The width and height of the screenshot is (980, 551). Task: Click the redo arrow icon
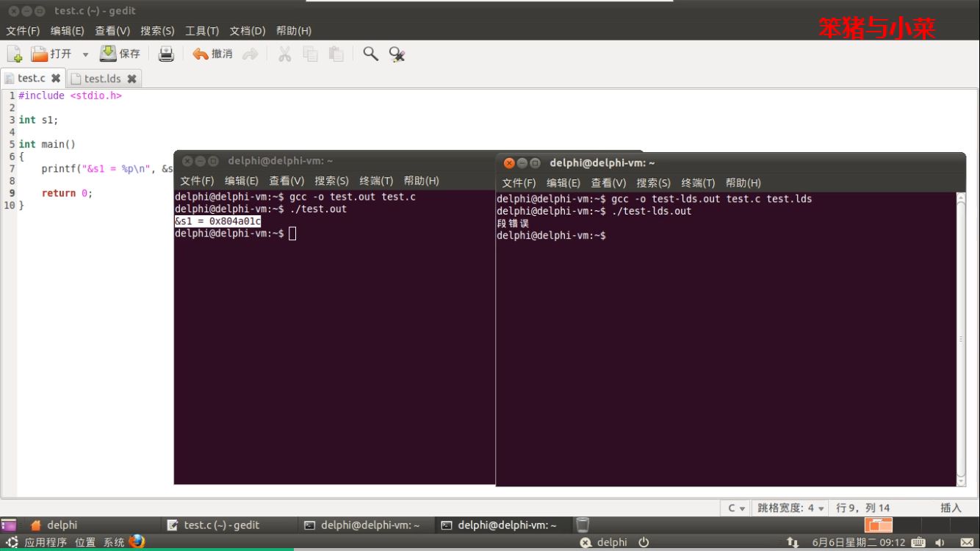click(251, 54)
